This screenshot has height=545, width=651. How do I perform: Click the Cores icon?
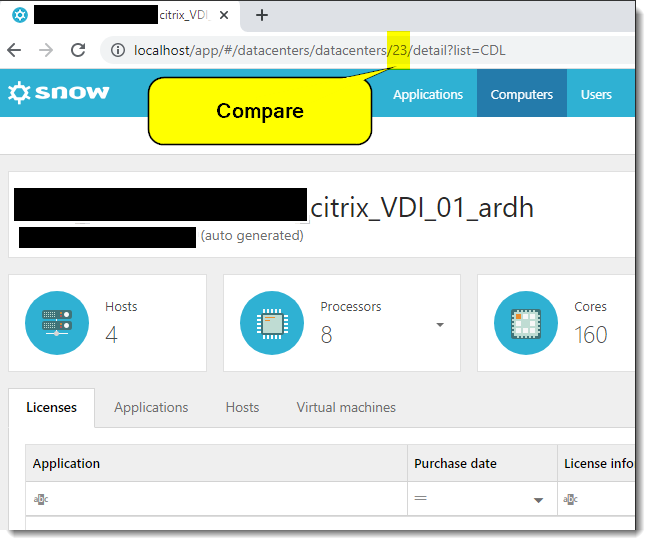click(526, 323)
